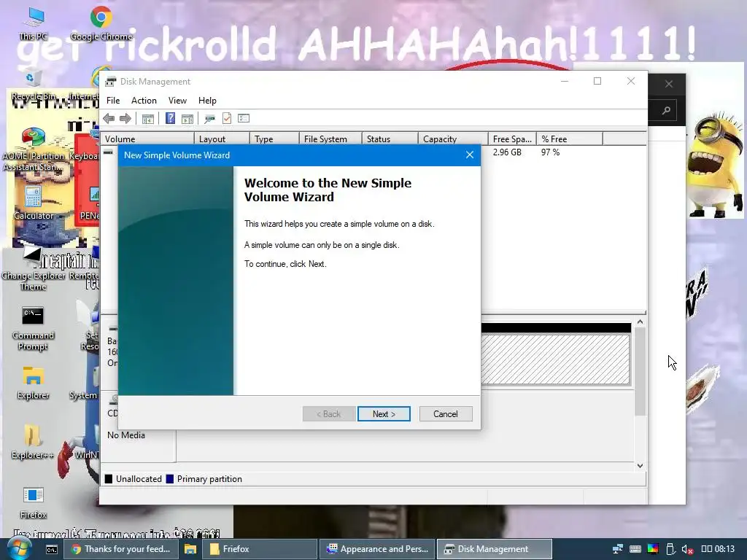Close the New Simple Volume Wizard dialog
This screenshot has width=747, height=560.
coord(470,155)
